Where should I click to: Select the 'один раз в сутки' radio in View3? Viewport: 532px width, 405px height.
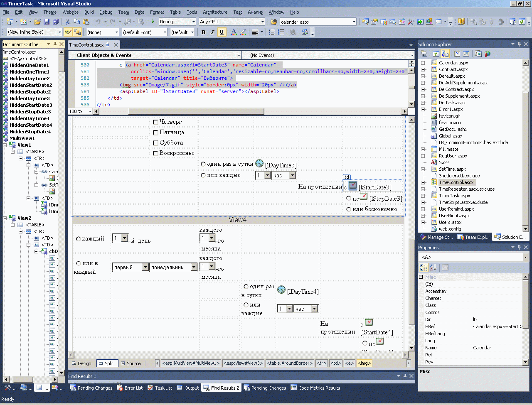coord(203,164)
